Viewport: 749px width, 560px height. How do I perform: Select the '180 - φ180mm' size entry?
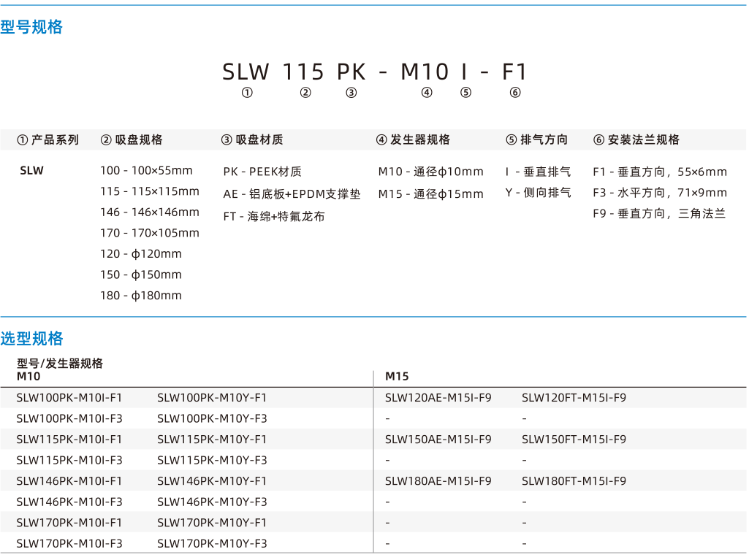coord(141,296)
